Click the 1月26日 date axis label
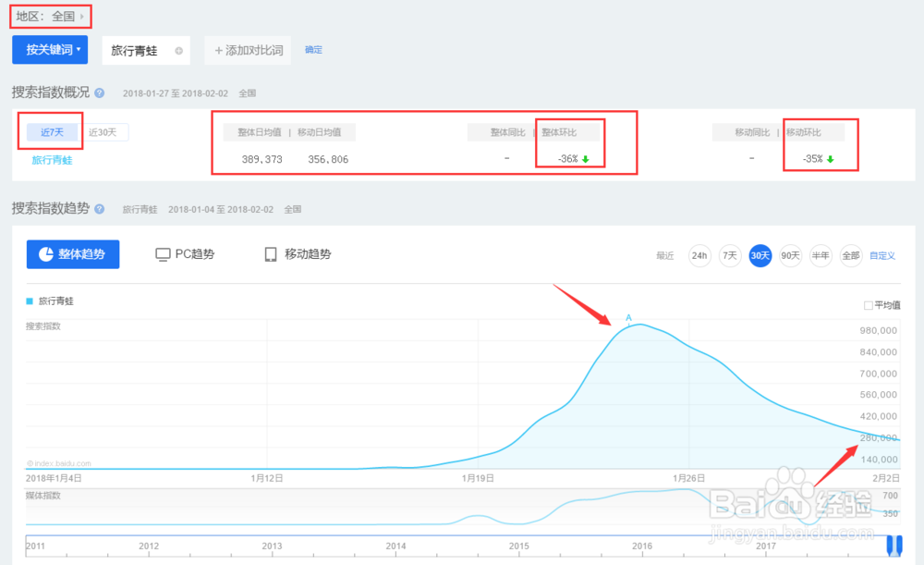 coord(689,478)
